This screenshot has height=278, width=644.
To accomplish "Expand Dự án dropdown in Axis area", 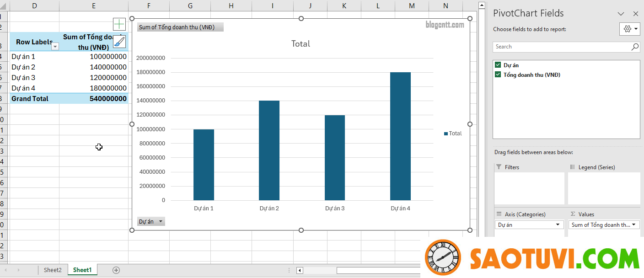I will [x=558, y=225].
